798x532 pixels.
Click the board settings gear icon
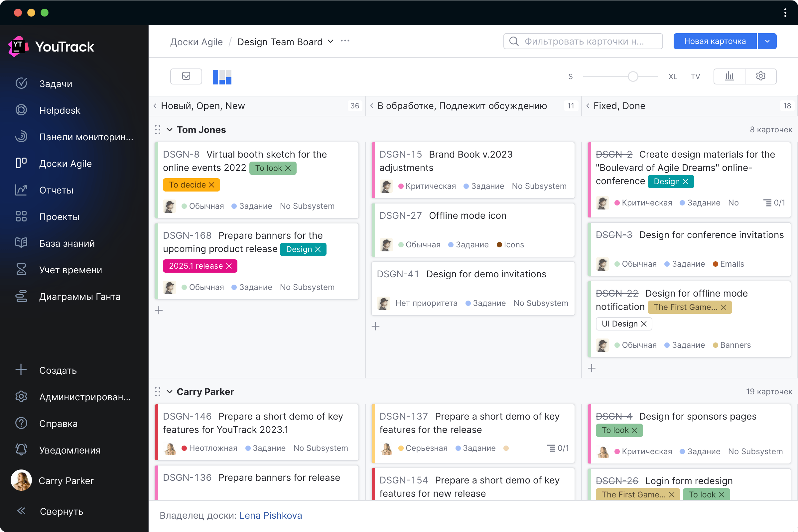[x=761, y=76]
